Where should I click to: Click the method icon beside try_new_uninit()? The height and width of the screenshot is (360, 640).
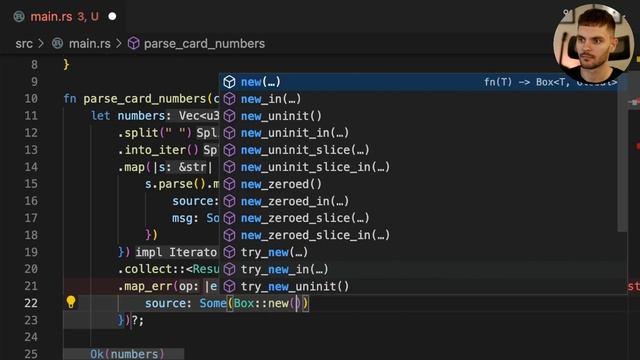[229, 287]
